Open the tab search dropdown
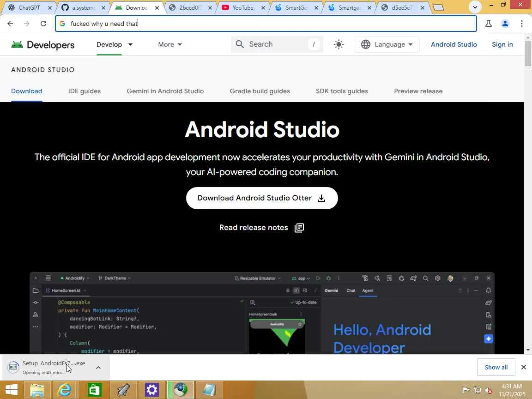The height and width of the screenshot is (399, 532). pyautogui.click(x=475, y=7)
